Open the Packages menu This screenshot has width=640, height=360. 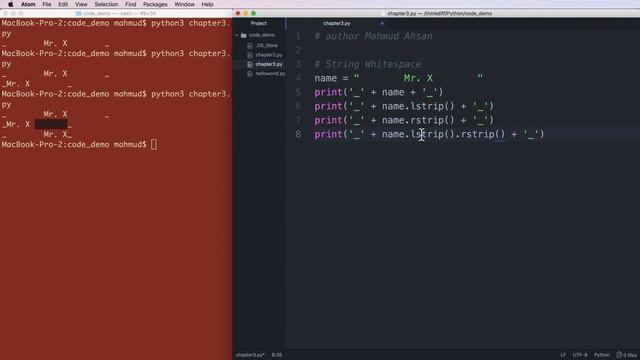tap(155, 4)
